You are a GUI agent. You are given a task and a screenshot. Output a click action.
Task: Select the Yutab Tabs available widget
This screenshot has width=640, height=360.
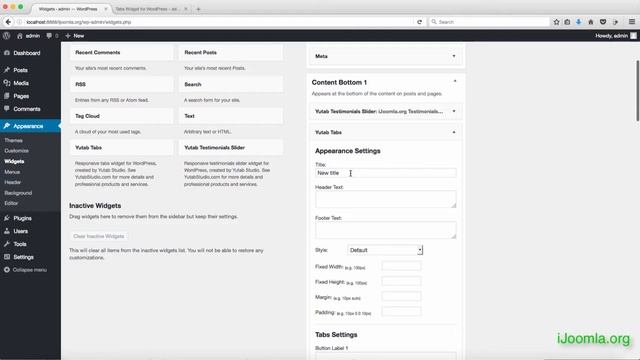click(122, 148)
